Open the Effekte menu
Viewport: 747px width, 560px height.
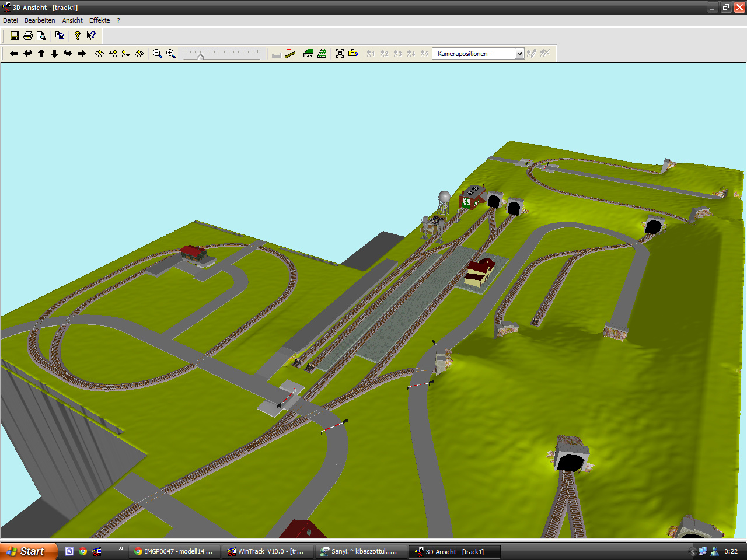click(99, 20)
